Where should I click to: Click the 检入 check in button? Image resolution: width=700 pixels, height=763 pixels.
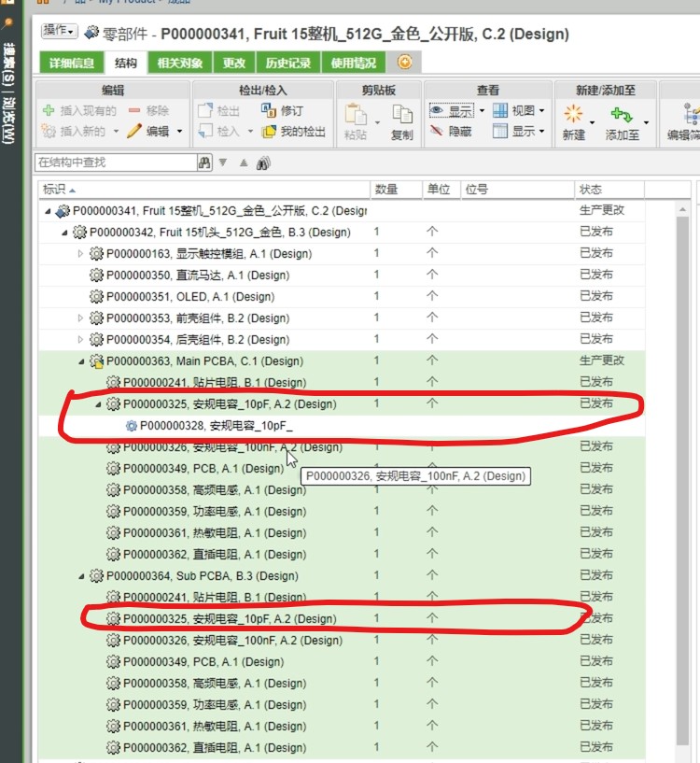coord(219,132)
